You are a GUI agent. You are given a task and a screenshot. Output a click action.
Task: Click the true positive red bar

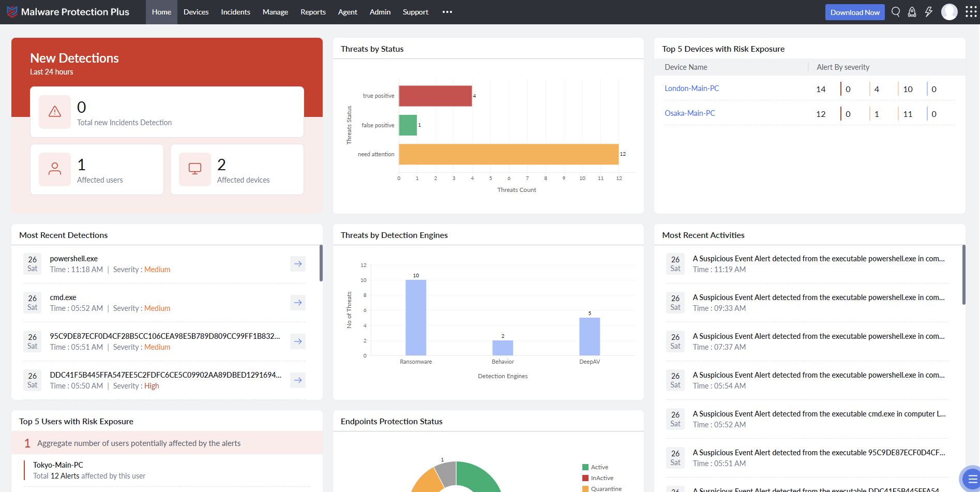click(435, 96)
